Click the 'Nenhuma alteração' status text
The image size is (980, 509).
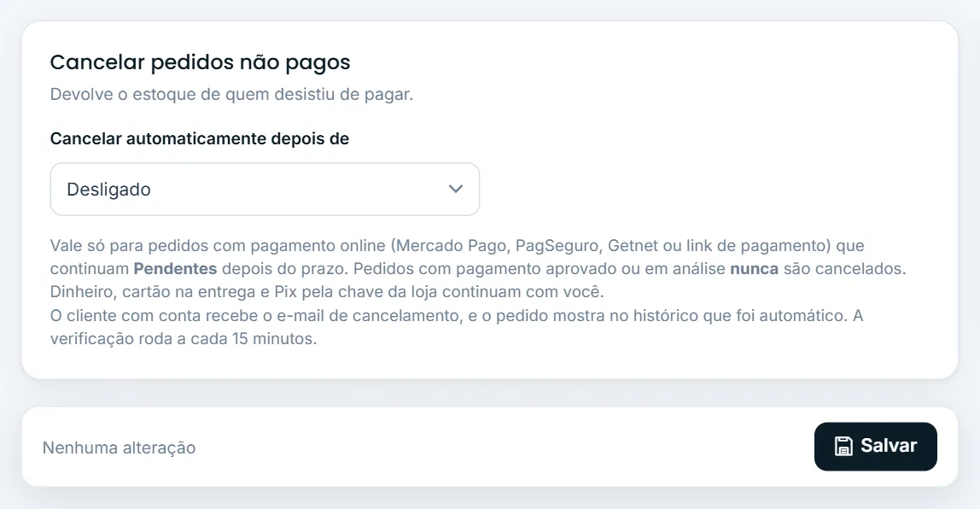click(x=119, y=448)
